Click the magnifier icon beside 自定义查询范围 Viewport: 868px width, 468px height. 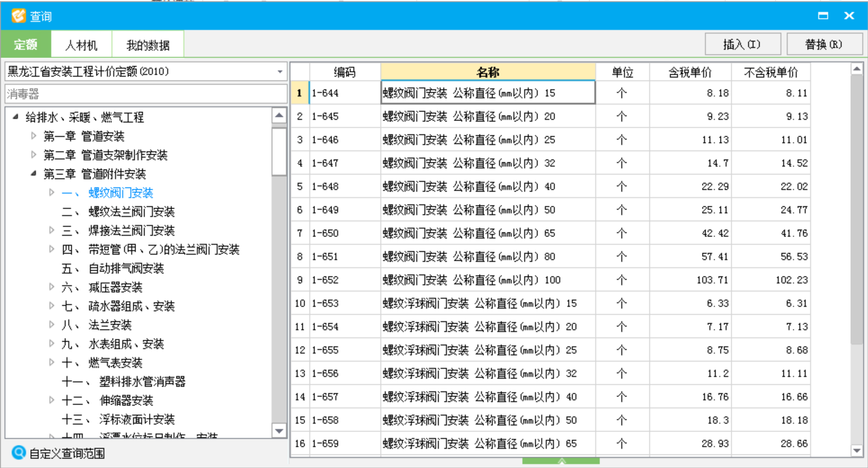click(19, 452)
